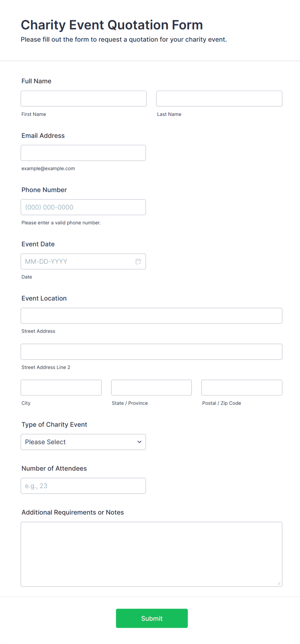The height and width of the screenshot is (644, 300).
Task: Select the Event Date MM-DD-YYYY field
Action: coord(77,262)
